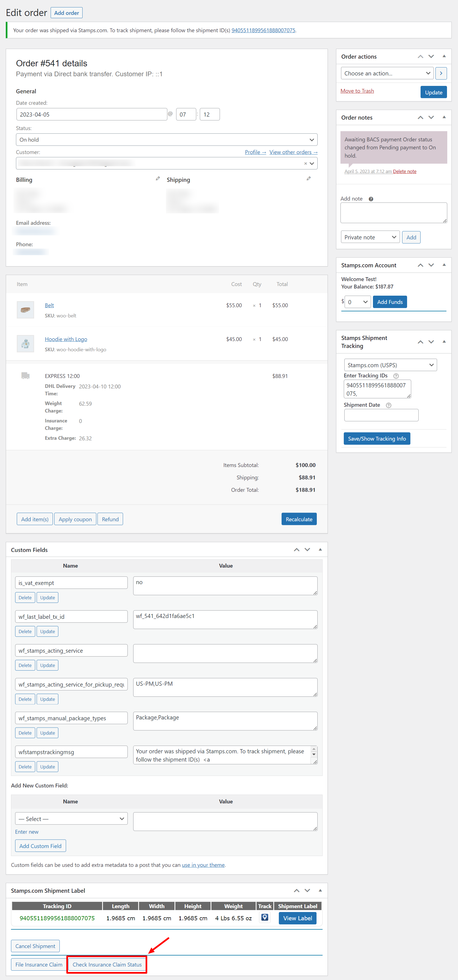458x980 pixels.
Task: Move the Order actions panel down
Action: [431, 56]
